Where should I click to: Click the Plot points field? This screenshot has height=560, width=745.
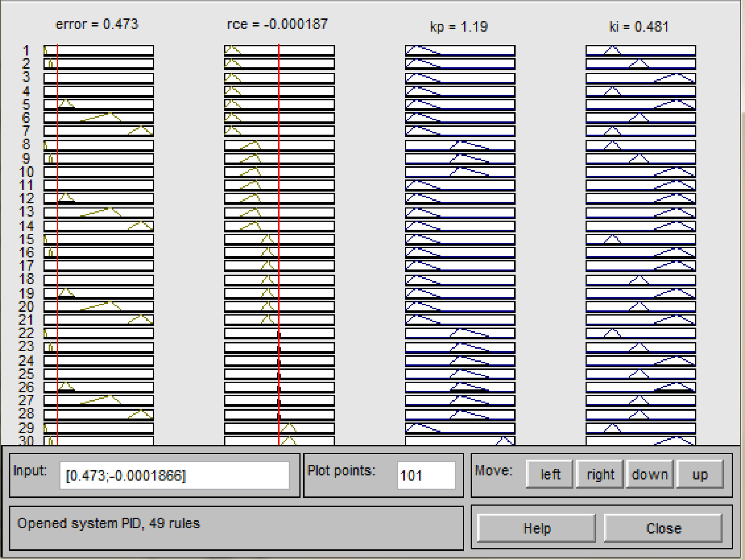(426, 475)
